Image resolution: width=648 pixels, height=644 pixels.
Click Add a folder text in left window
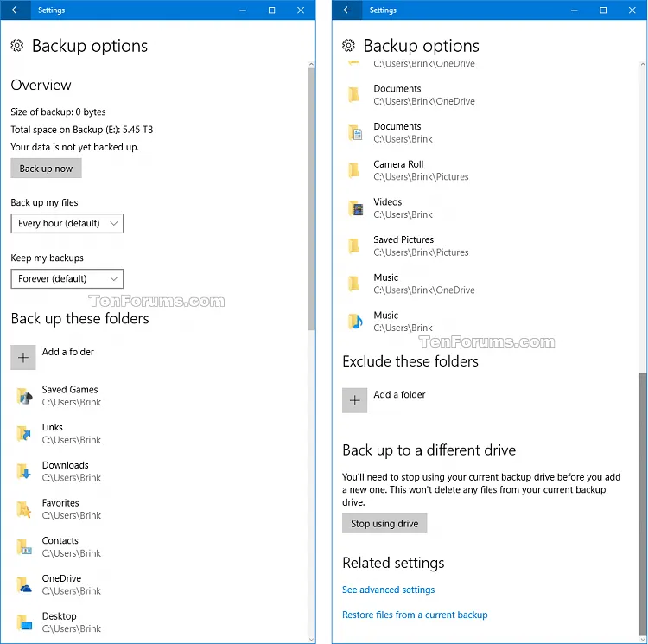point(67,352)
